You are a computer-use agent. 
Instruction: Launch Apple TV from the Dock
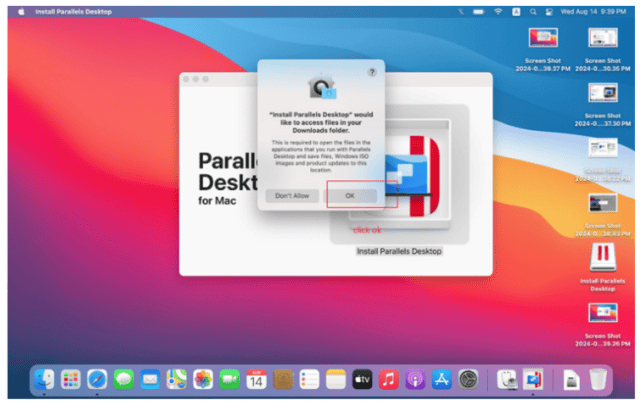pyautogui.click(x=362, y=380)
